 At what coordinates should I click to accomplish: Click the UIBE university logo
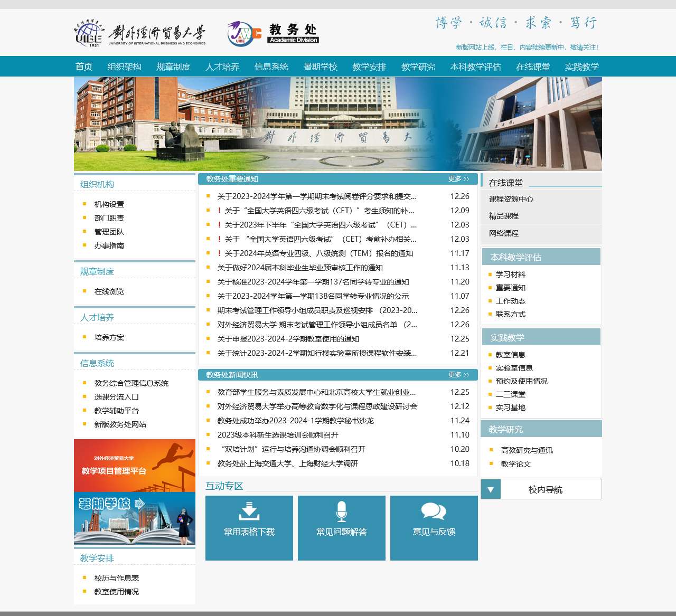click(139, 34)
